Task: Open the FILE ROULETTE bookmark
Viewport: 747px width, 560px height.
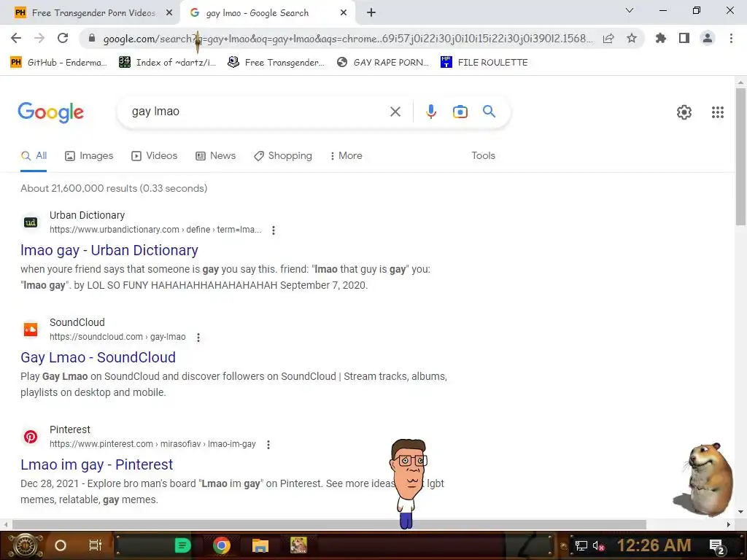Action: (484, 63)
